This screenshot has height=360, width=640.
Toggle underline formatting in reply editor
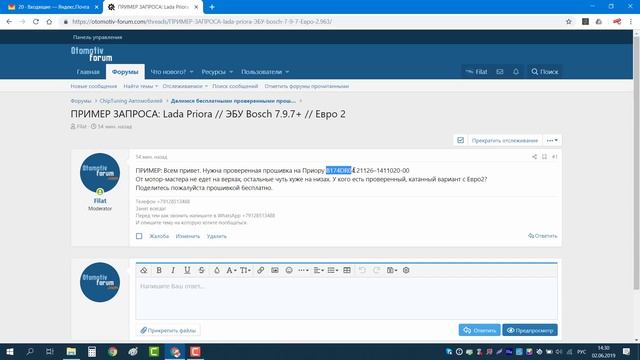pos(187,270)
